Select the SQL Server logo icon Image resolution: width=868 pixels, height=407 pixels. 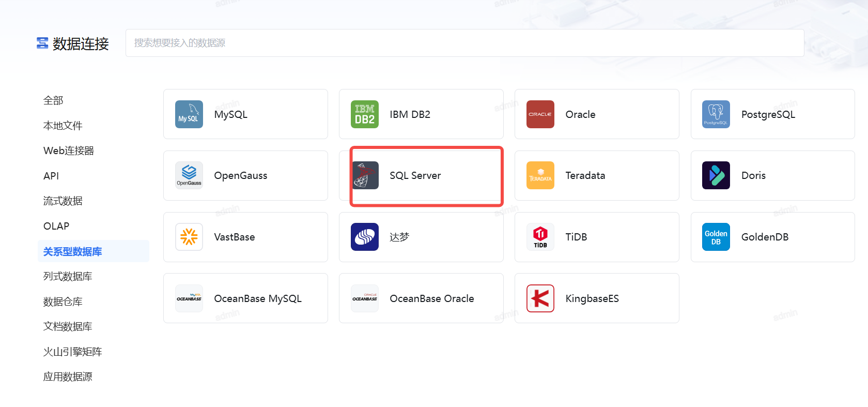(x=365, y=175)
